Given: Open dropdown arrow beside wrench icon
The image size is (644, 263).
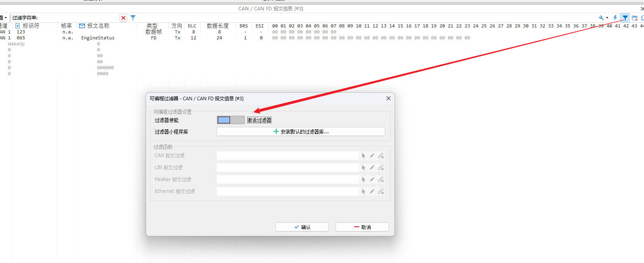Looking at the screenshot, I should click(x=607, y=18).
